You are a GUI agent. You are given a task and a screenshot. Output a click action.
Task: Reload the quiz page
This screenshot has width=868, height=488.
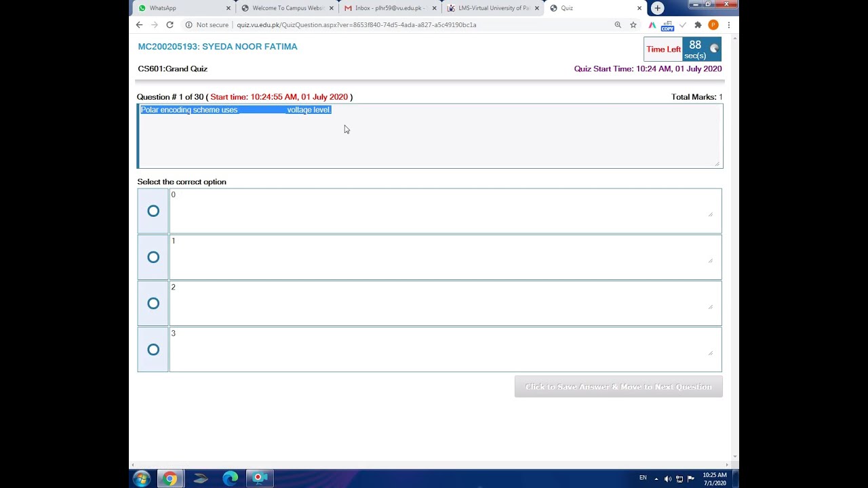click(x=170, y=25)
